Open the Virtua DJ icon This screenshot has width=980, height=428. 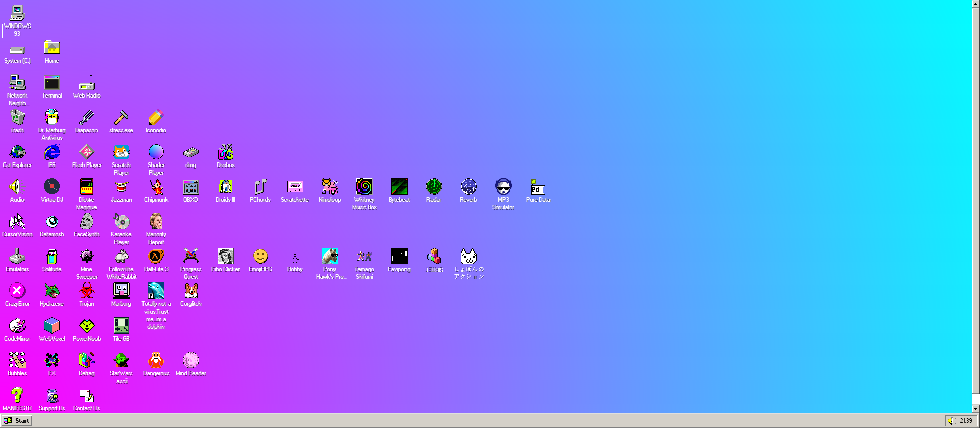(52, 187)
